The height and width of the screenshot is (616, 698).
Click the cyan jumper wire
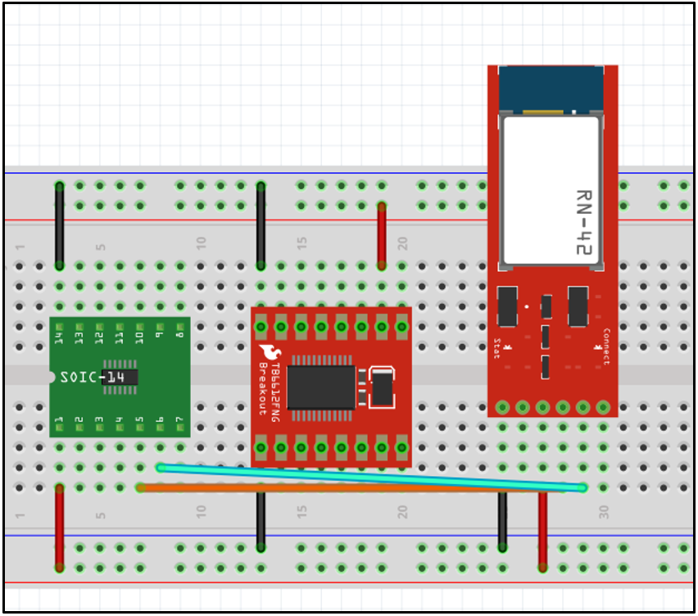coord(372,478)
